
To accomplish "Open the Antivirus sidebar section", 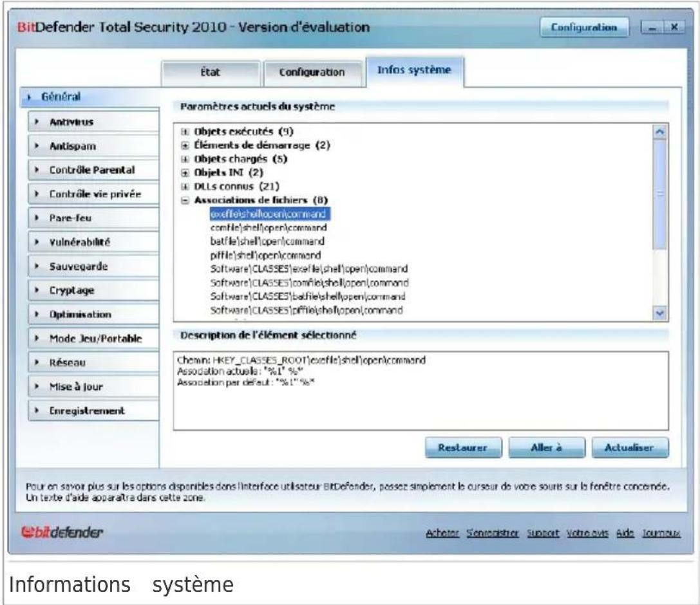I will 93,122.
